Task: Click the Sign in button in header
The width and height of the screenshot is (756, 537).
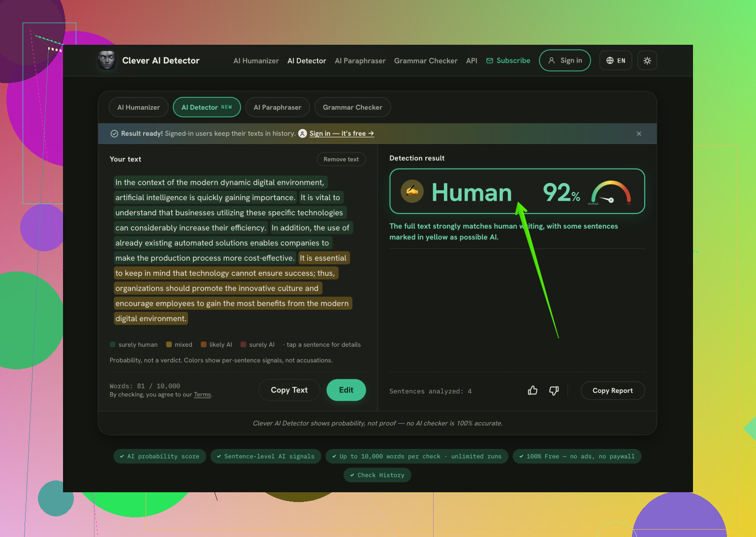Action: [565, 60]
